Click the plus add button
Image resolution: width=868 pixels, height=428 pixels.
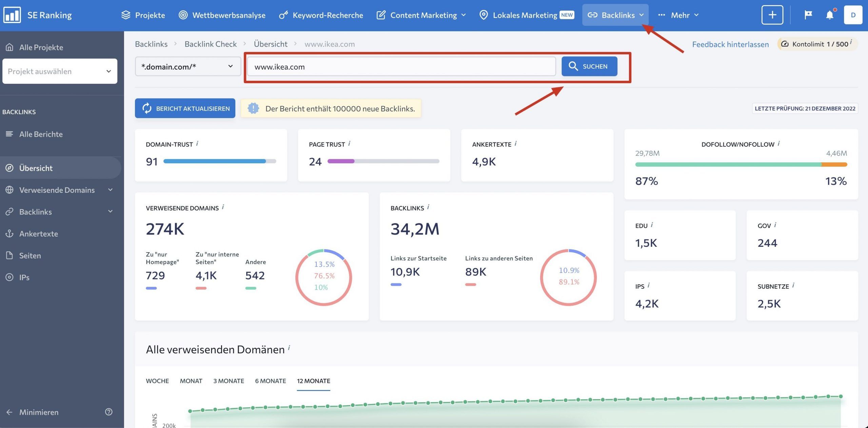772,15
